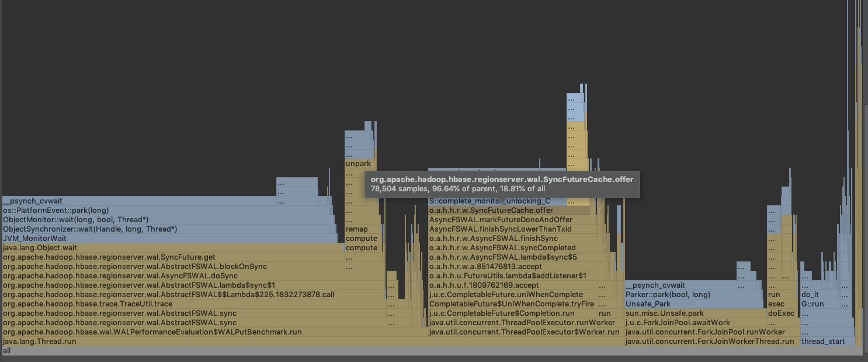Viewport: 868px width, 362px height.
Task: Select the j.u.c.CompletableFuture$Completion.run frame
Action: 512,313
